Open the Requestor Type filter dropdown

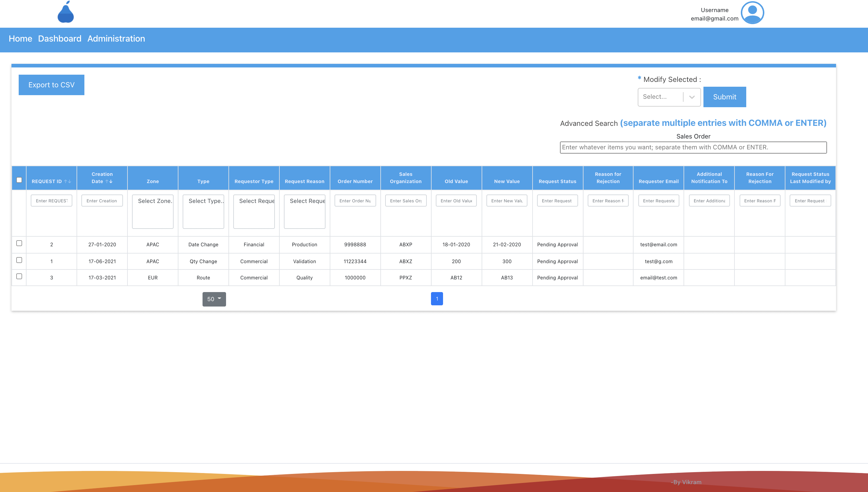(254, 211)
